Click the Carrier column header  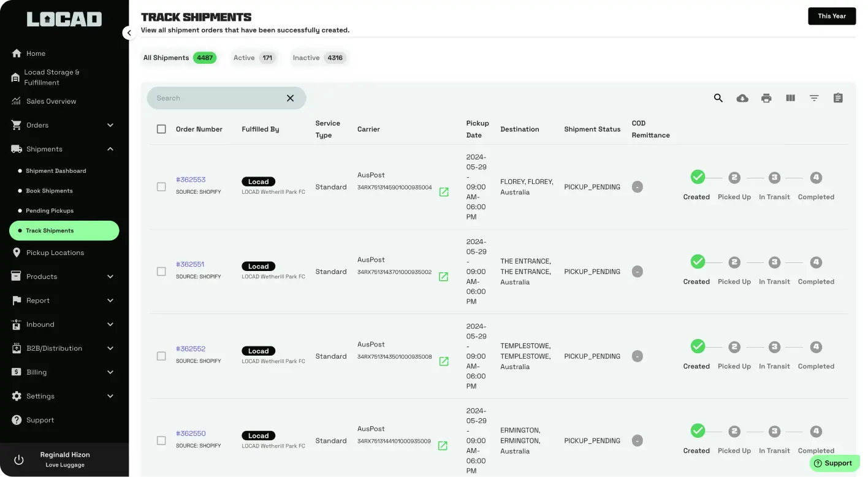(368, 129)
